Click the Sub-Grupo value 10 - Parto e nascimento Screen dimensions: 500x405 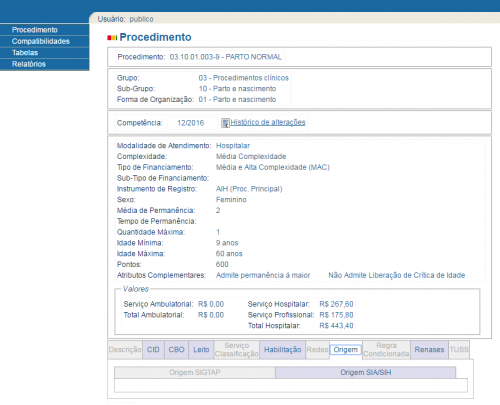[x=237, y=89]
